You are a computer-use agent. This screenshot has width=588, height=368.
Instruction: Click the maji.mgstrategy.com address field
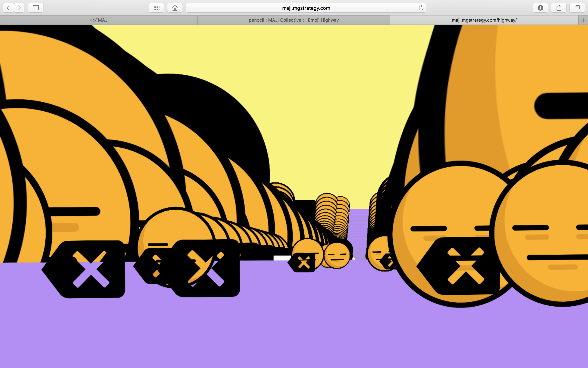306,8
